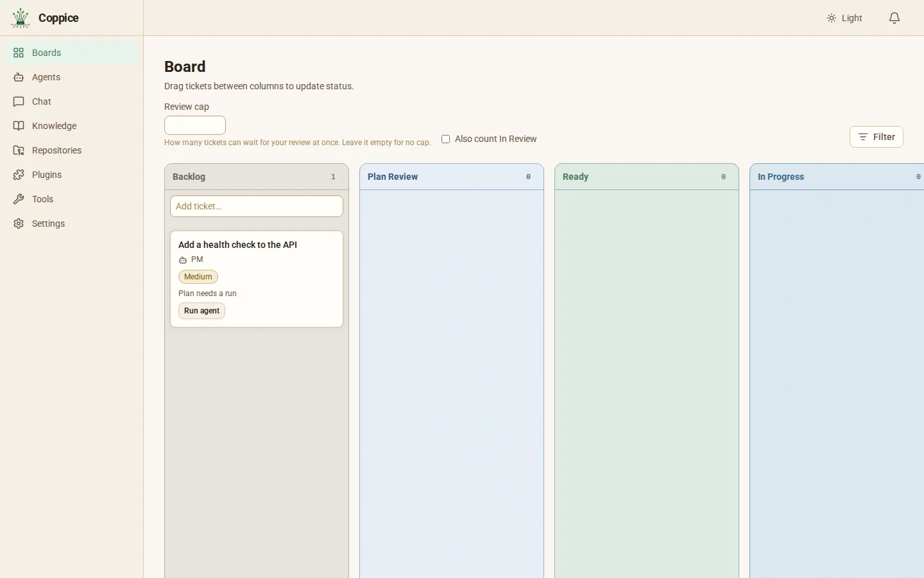The height and width of the screenshot is (578, 924).
Task: Open the Agents section
Action: pos(72,77)
